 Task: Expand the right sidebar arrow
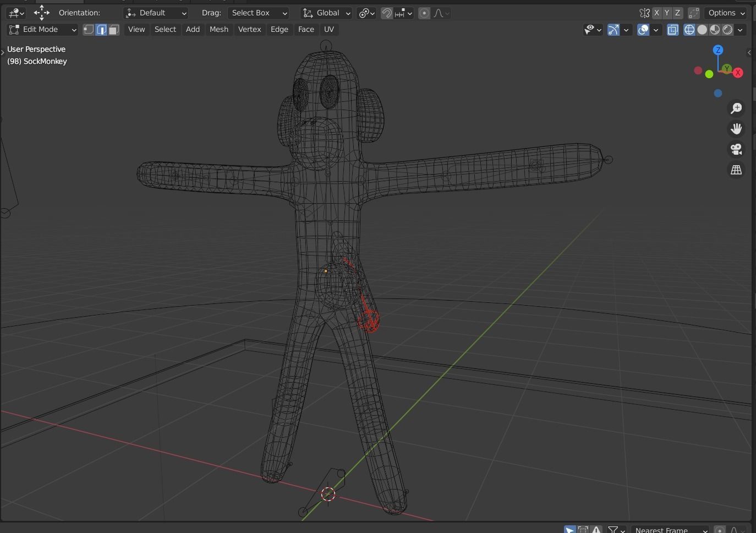749,52
